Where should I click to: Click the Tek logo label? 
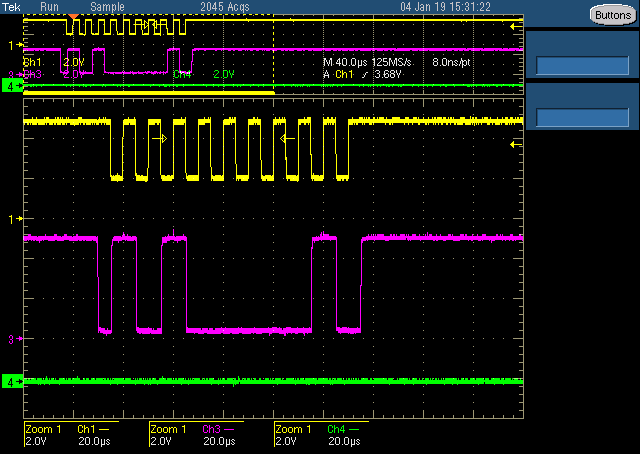click(x=12, y=7)
